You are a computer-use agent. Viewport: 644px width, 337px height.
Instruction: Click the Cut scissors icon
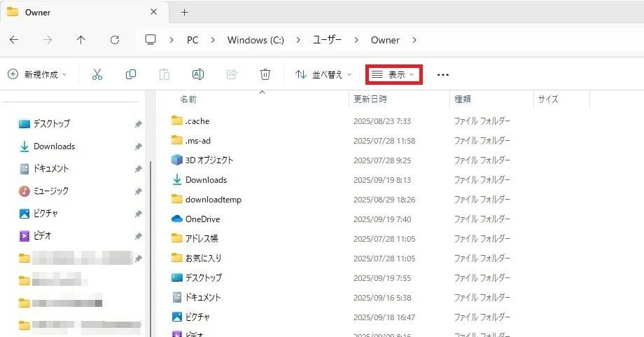click(97, 74)
